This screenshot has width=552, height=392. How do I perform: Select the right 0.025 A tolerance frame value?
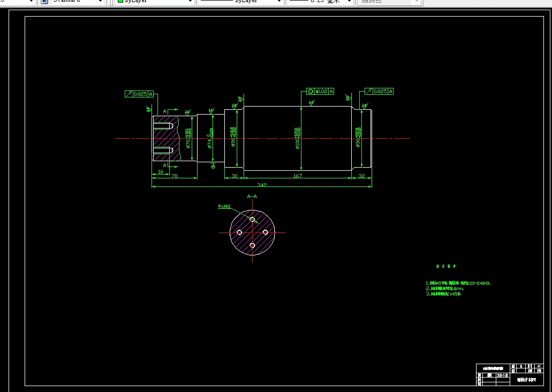(x=380, y=91)
